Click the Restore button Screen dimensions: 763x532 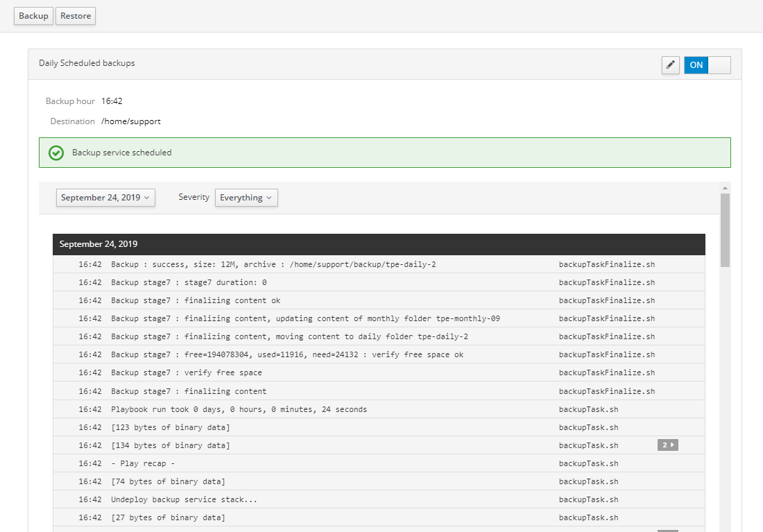(76, 16)
